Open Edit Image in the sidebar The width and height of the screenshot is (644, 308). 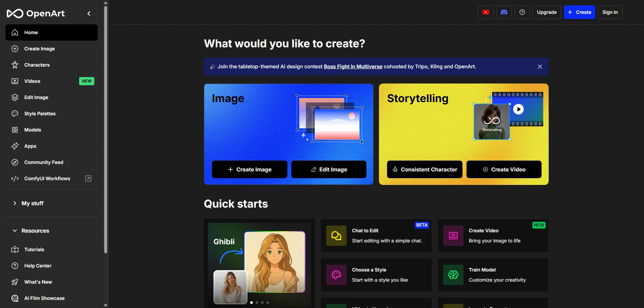pos(51,97)
